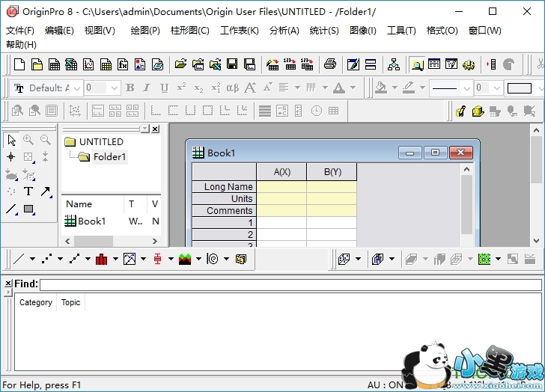
Task: Open the font name dropdown
Action: click(77, 88)
